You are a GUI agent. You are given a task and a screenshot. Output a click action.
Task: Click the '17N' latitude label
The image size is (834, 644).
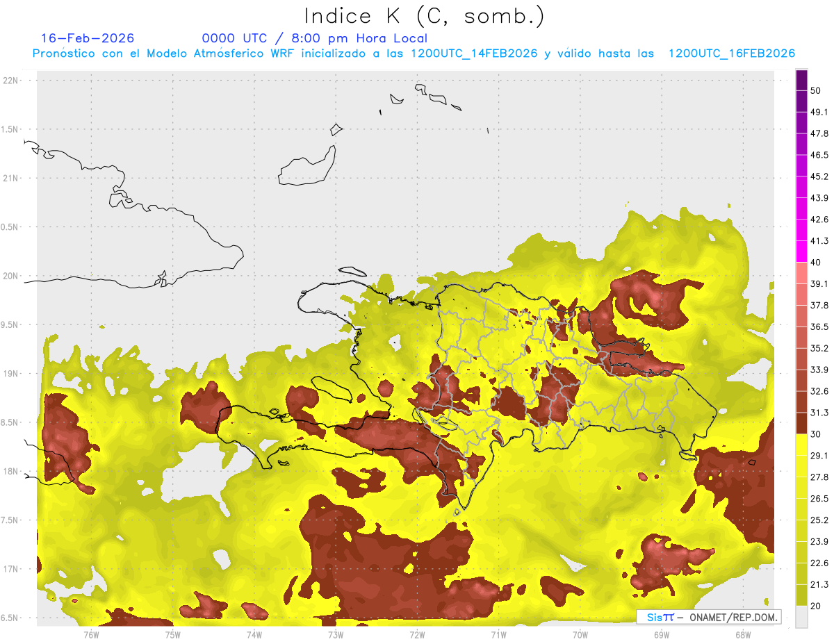(12, 569)
